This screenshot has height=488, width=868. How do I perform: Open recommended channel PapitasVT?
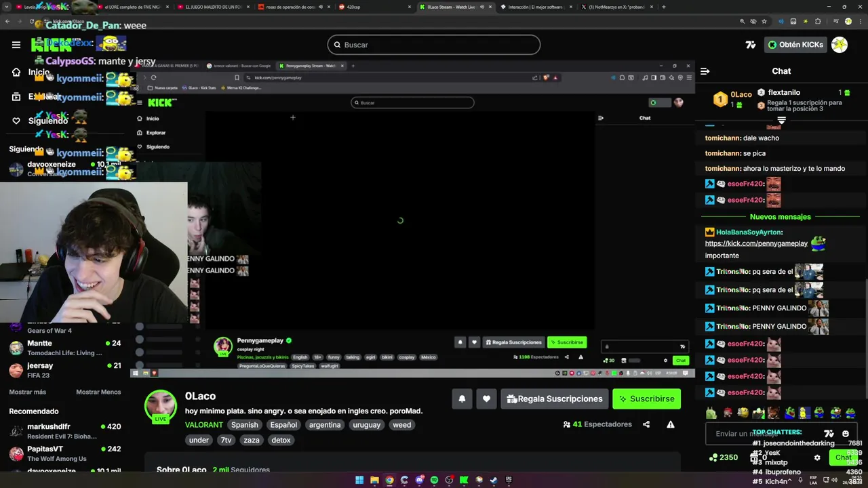point(64,453)
